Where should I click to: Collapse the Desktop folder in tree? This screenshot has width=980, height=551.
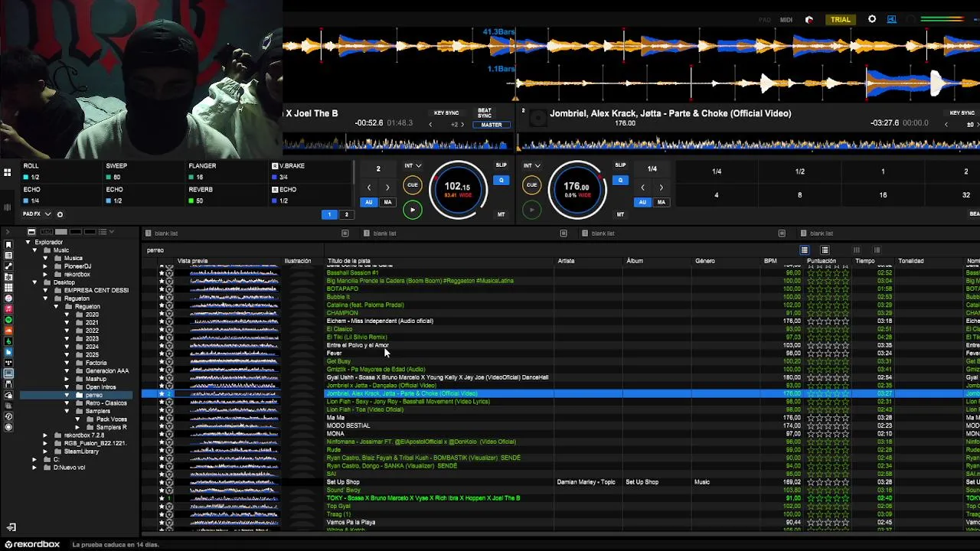click(35, 282)
